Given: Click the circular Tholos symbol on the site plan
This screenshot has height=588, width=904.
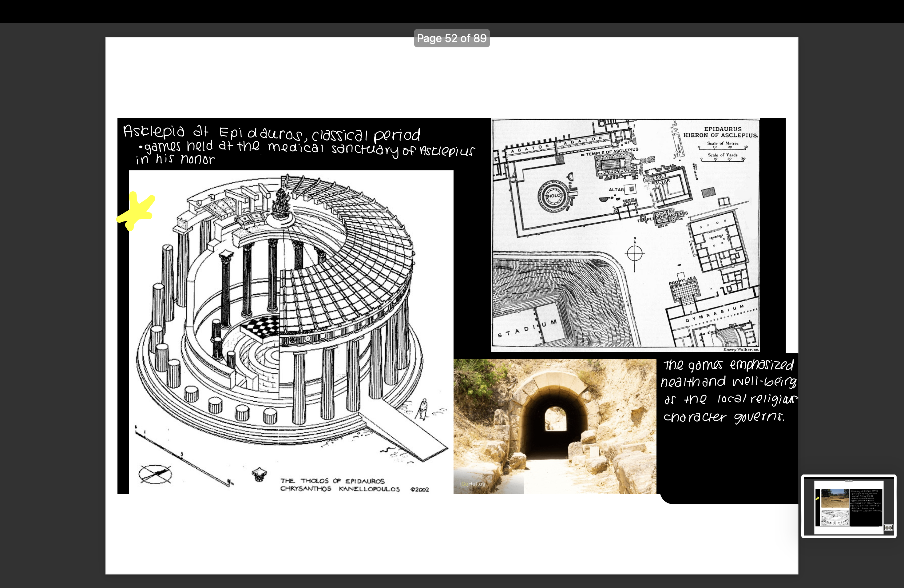Looking at the screenshot, I should coord(553,195).
